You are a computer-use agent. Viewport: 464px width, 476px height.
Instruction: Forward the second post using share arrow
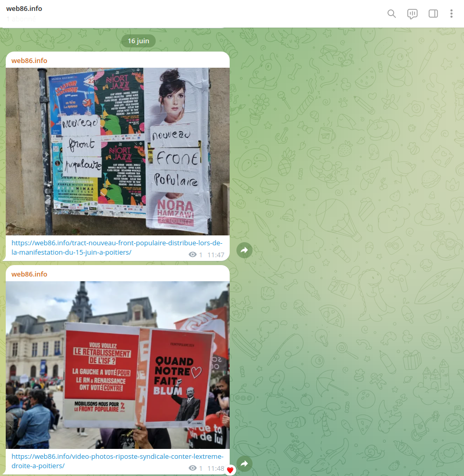[244, 464]
